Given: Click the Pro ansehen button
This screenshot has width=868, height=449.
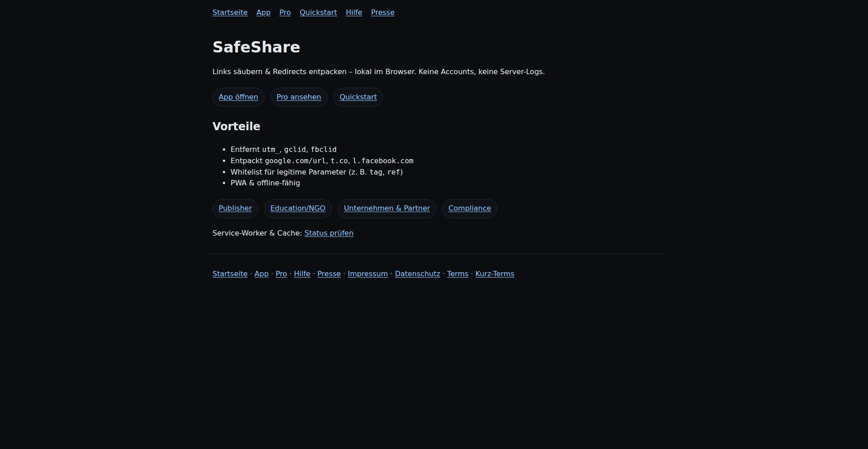Looking at the screenshot, I should click(298, 97).
